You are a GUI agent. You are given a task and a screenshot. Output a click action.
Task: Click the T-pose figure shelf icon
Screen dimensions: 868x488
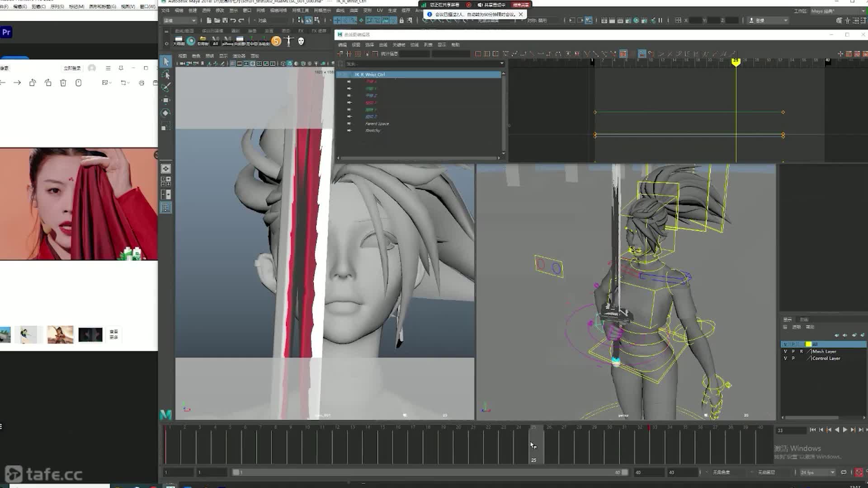(x=289, y=41)
